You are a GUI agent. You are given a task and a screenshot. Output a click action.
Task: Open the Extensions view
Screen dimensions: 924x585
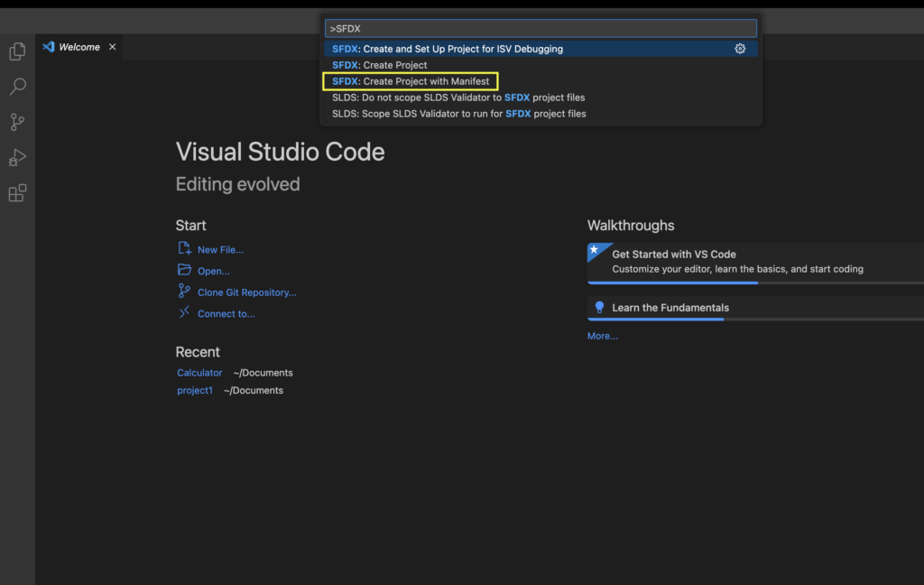click(x=18, y=193)
